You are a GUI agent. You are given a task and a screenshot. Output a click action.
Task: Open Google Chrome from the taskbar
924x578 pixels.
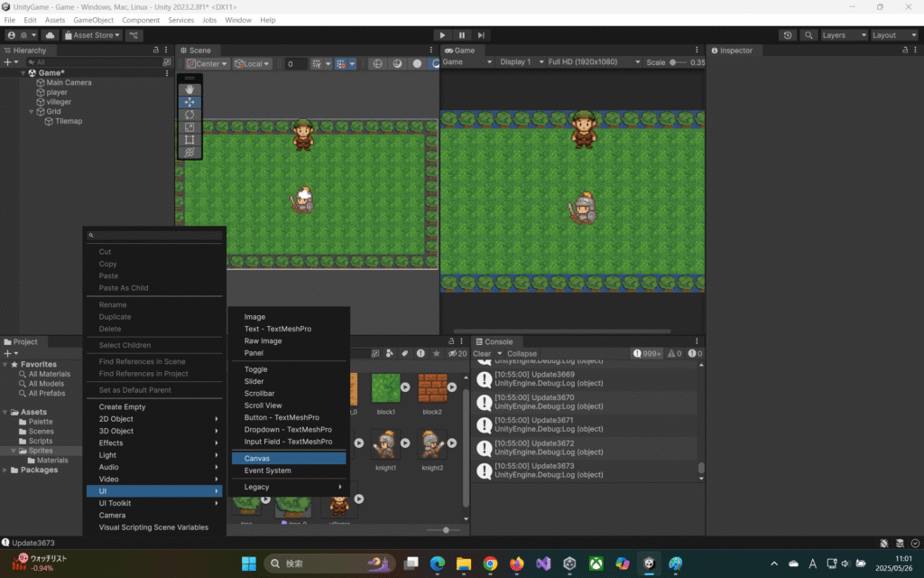(x=490, y=564)
